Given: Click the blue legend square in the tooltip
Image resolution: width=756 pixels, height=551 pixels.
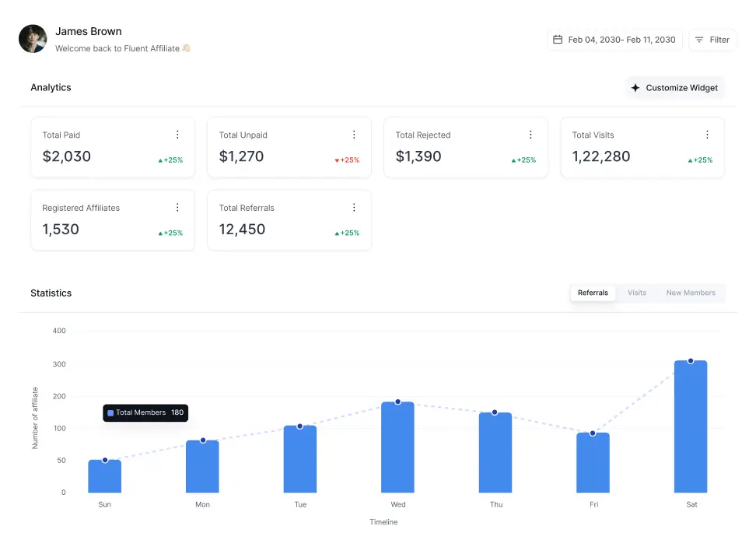Looking at the screenshot, I should [110, 413].
